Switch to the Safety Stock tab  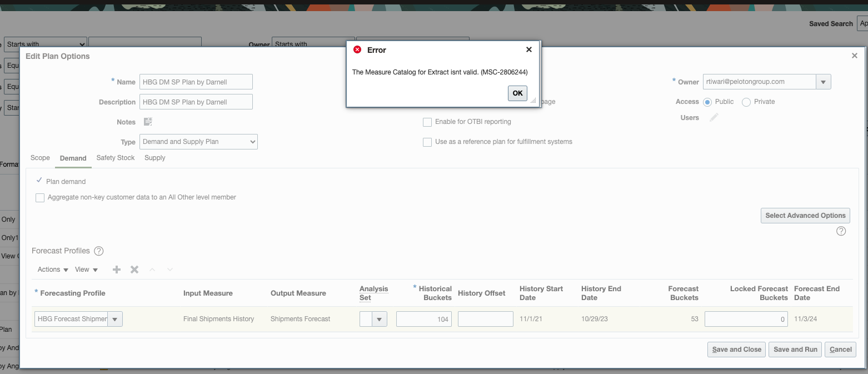tap(115, 158)
